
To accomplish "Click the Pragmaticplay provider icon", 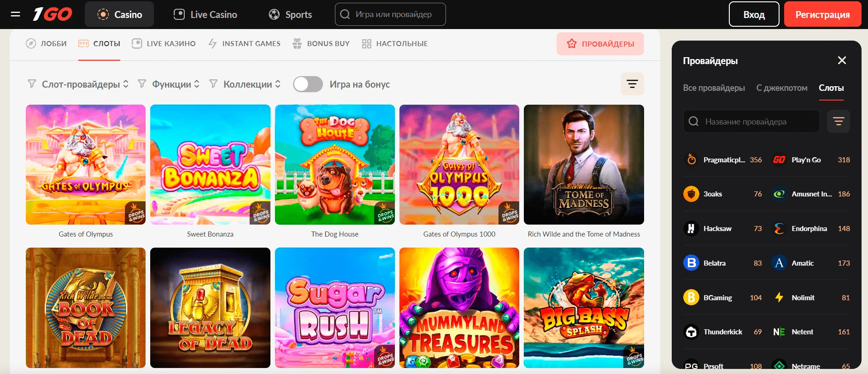I will tap(691, 160).
